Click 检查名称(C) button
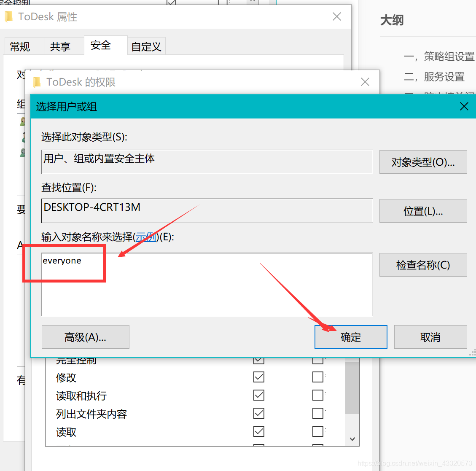This screenshot has height=471, width=476. point(423,265)
